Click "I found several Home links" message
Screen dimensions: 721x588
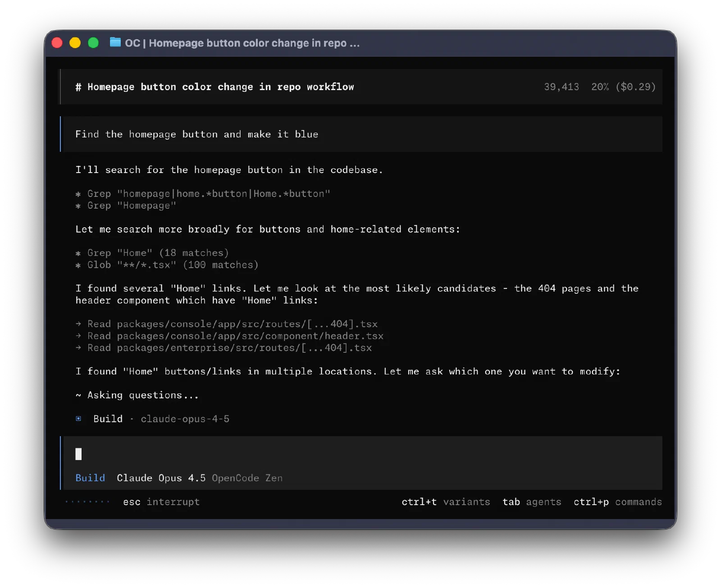point(357,294)
